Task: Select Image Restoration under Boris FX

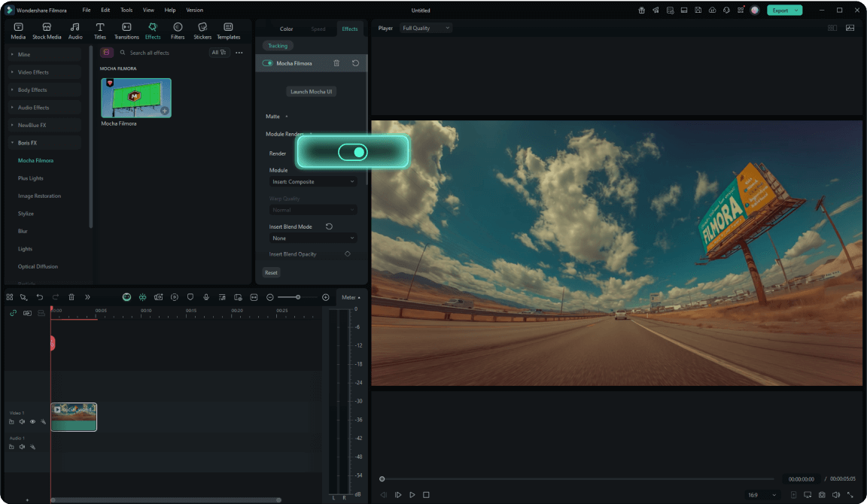Action: point(39,196)
